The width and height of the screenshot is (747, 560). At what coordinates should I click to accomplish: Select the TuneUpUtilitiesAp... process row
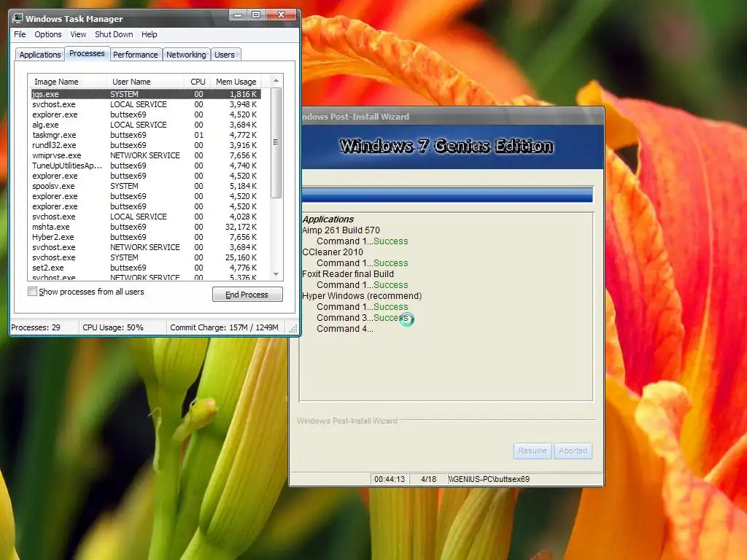146,166
